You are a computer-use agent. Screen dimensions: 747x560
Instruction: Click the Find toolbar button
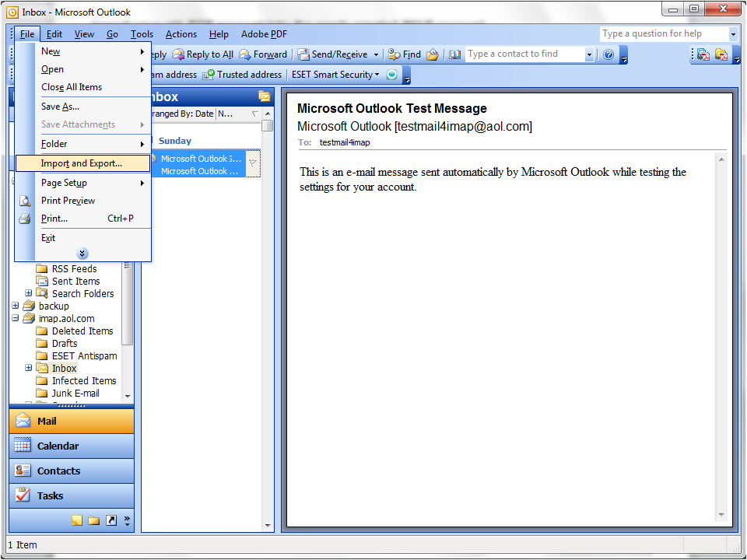[405, 54]
